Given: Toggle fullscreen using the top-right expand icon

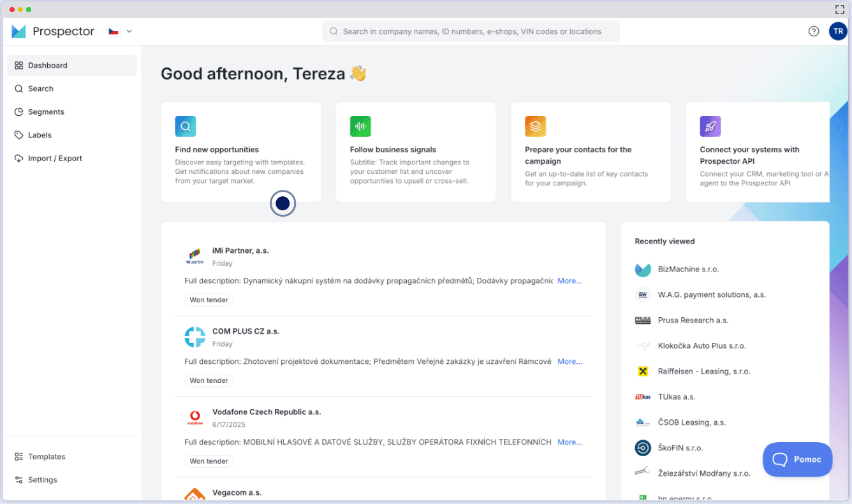Looking at the screenshot, I should pyautogui.click(x=839, y=10).
